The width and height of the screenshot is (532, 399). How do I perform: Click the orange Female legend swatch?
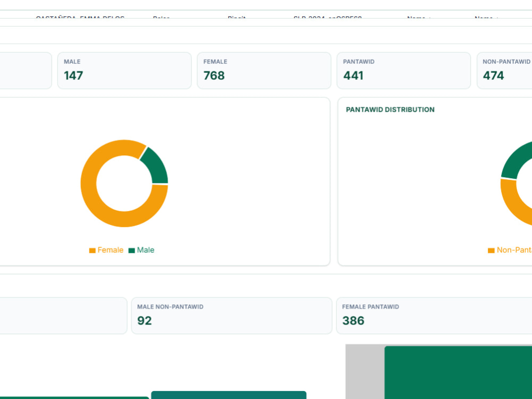92,251
